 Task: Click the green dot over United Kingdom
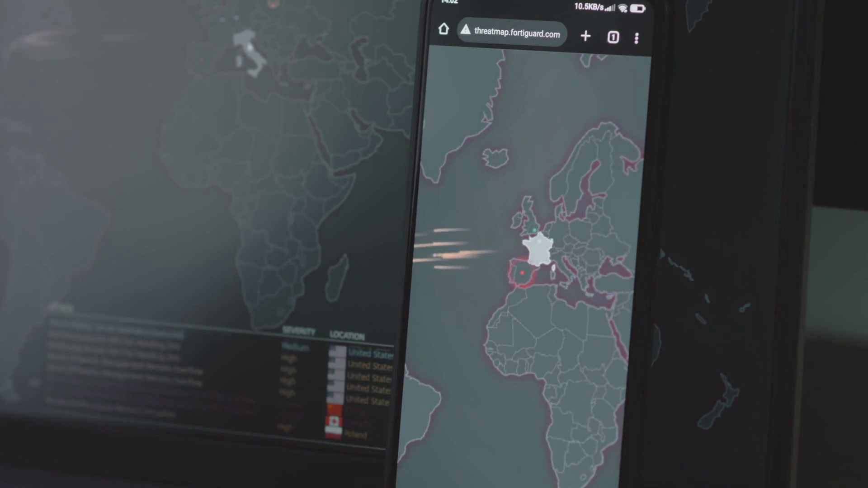[534, 230]
